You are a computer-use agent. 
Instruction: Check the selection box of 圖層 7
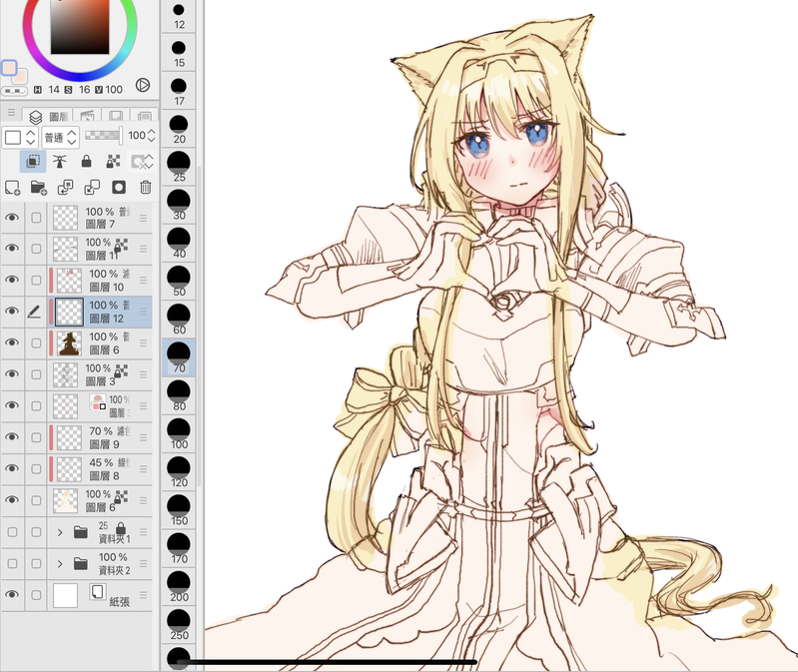tap(36, 218)
